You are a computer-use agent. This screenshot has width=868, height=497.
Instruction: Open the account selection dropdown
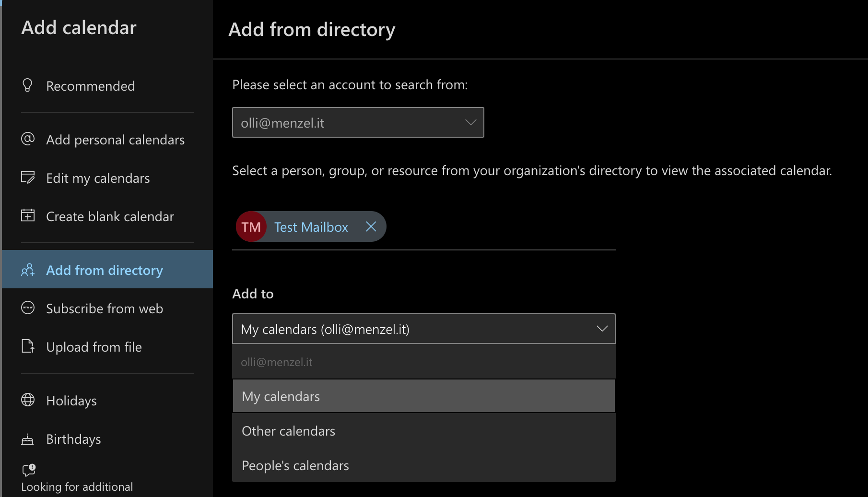pyautogui.click(x=358, y=123)
